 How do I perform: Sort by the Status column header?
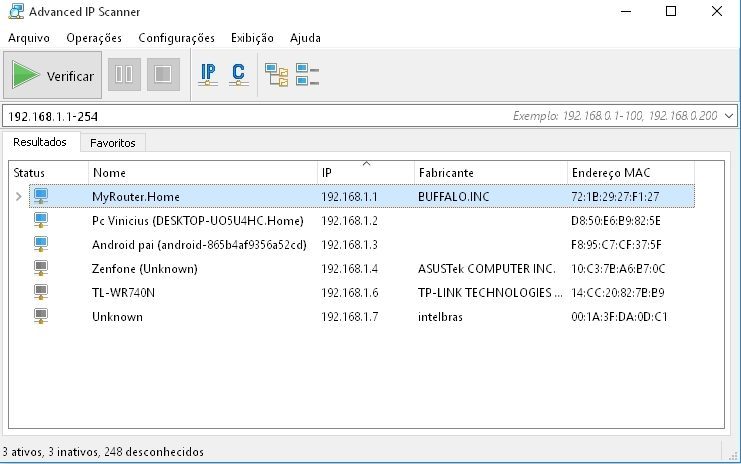(x=49, y=172)
